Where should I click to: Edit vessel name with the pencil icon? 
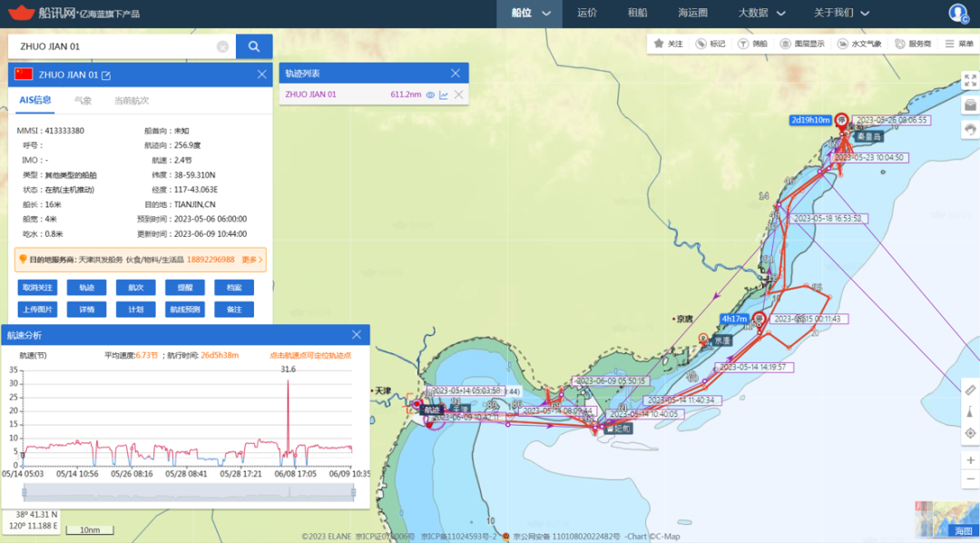pyautogui.click(x=106, y=75)
